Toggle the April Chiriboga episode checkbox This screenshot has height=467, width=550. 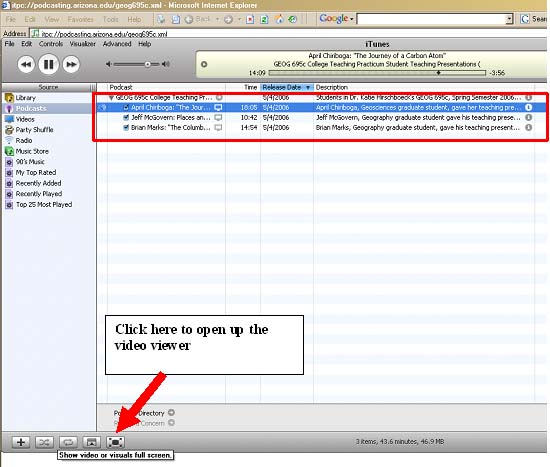tap(126, 107)
